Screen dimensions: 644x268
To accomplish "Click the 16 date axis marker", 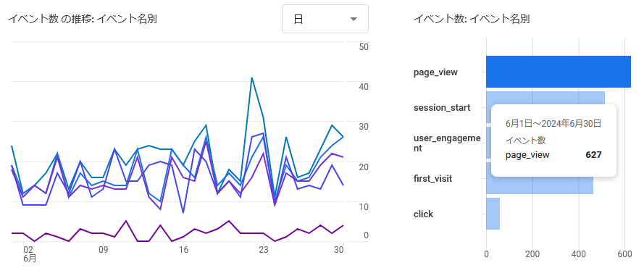I will point(183,249).
